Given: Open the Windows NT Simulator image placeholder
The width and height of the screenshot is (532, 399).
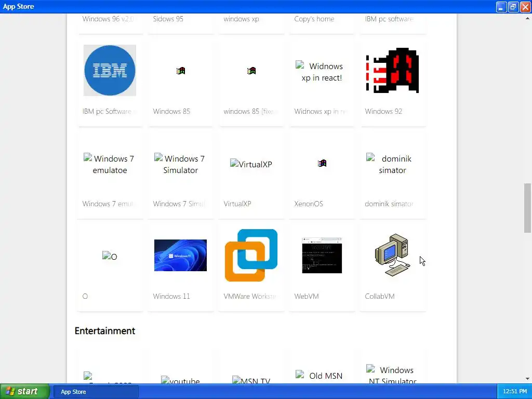Looking at the screenshot, I should 392,374.
